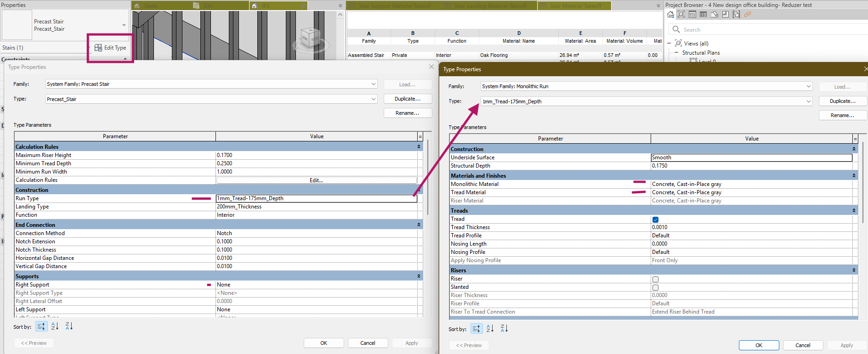Click the Views (all) node icon
This screenshot has width=868, height=354.
pos(678,43)
